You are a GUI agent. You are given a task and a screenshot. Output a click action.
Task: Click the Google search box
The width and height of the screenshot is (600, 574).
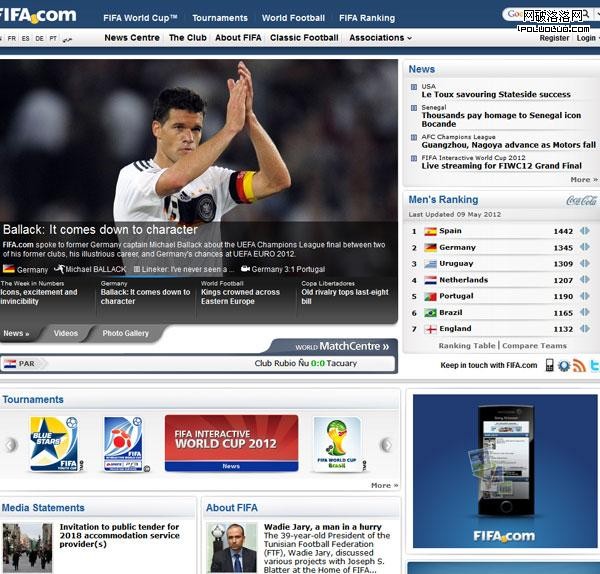(x=549, y=15)
